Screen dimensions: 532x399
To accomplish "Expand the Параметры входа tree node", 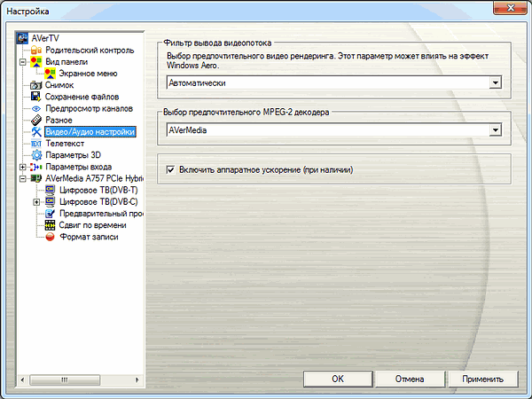I will coord(22,167).
